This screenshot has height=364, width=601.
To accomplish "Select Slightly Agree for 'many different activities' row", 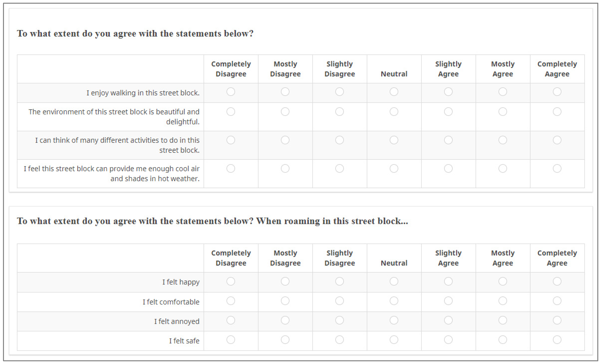I will tap(448, 140).
